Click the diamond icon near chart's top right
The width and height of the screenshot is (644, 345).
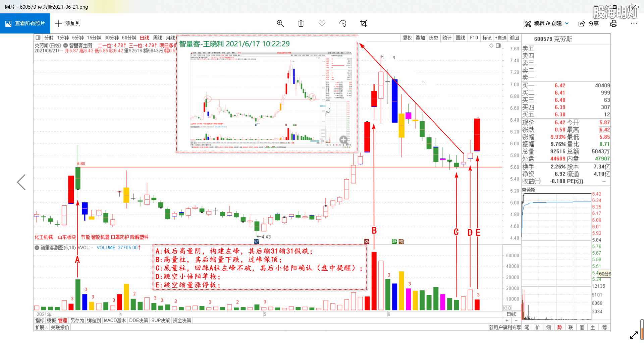tap(491, 46)
